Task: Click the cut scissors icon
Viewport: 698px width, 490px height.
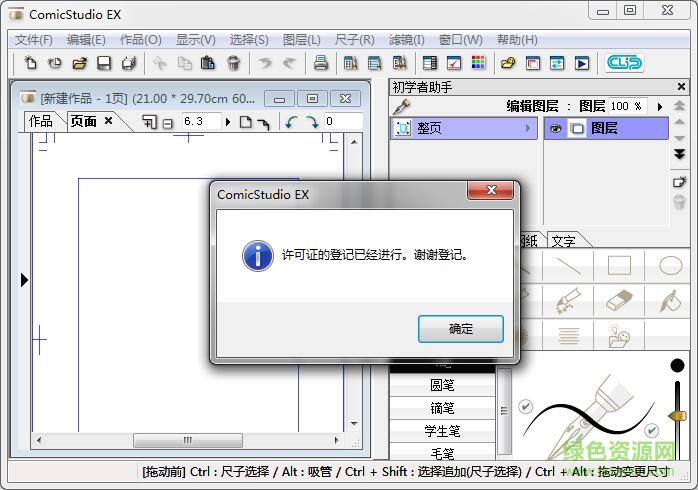Action: pyautogui.click(x=159, y=63)
